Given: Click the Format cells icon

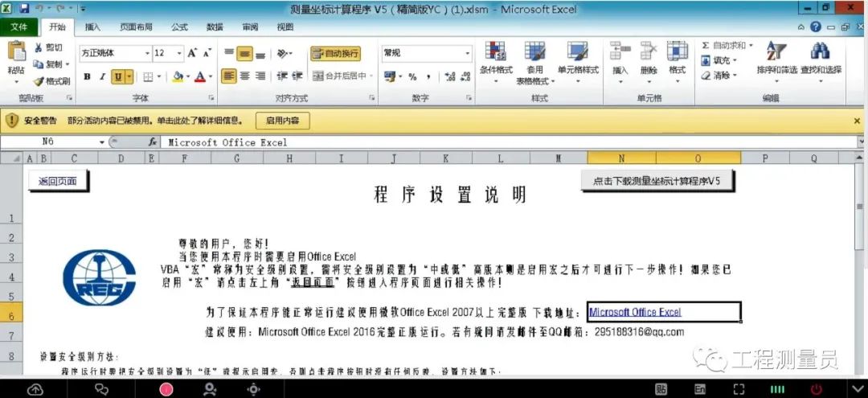Looking at the screenshot, I should click(x=677, y=51).
